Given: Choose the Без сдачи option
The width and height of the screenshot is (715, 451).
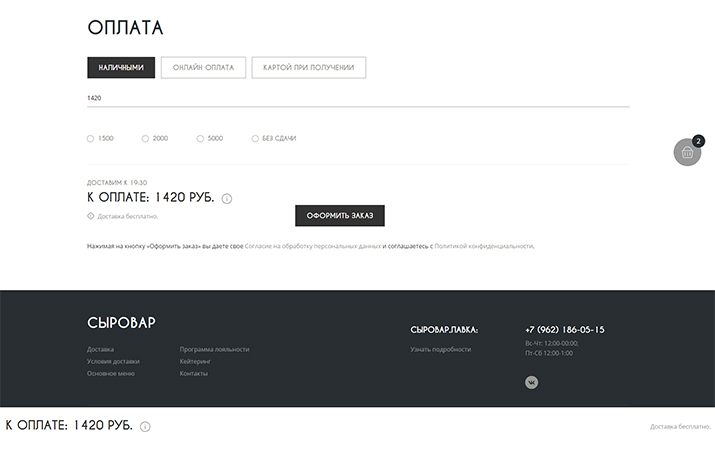Looking at the screenshot, I should [256, 139].
